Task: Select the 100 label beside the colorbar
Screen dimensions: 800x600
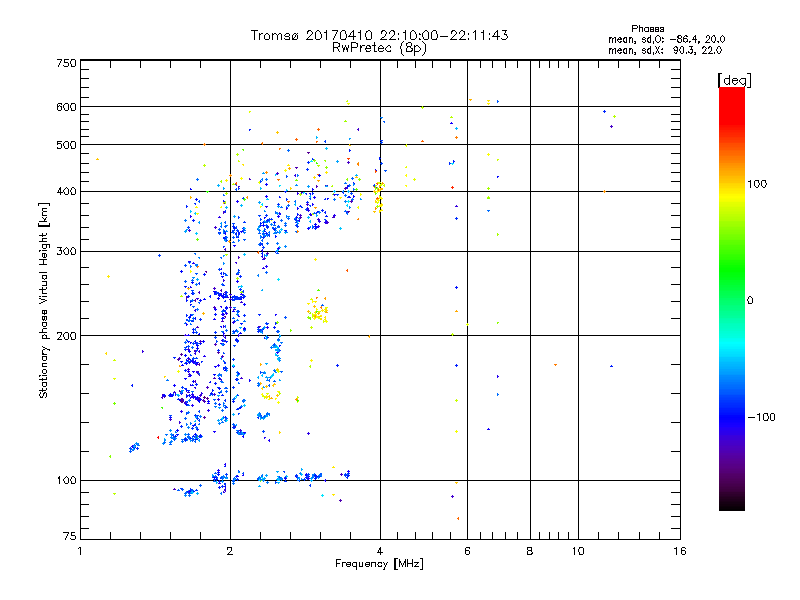Action: coord(757,184)
